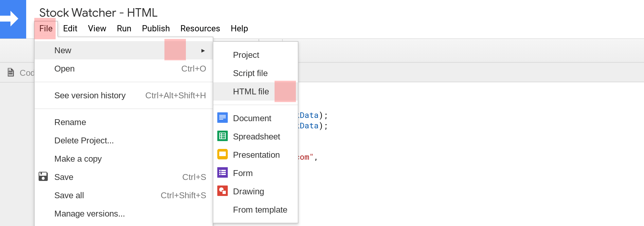This screenshot has height=226, width=644.
Task: Click the file icon beside the Code tab
Action: tap(11, 72)
